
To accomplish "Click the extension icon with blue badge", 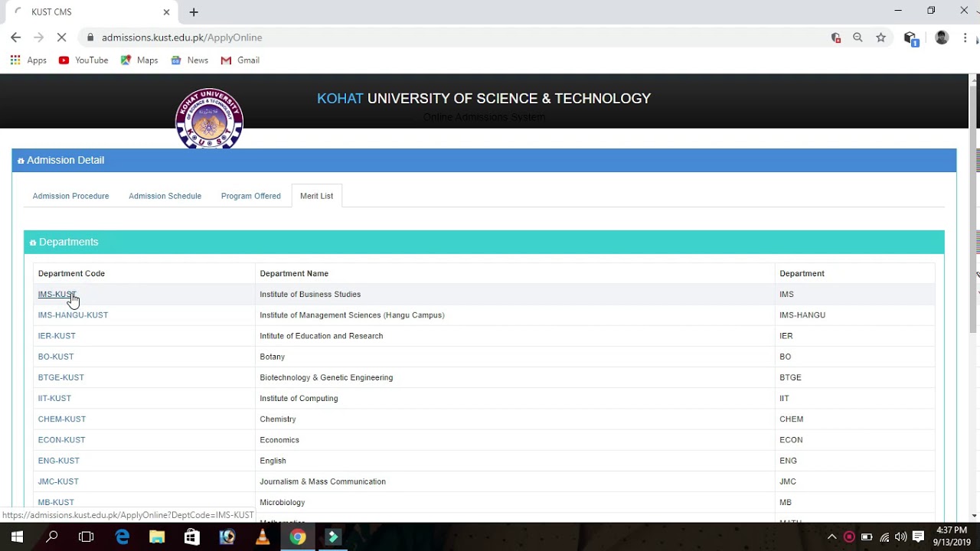I will [x=910, y=38].
